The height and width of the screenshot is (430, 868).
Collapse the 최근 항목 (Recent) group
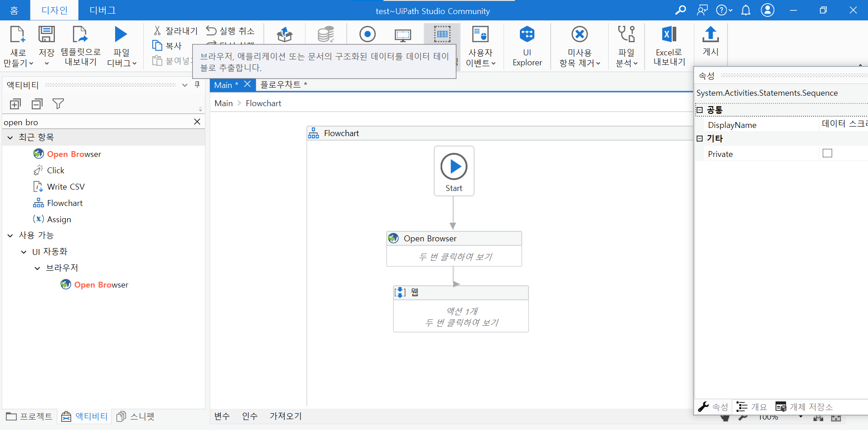coord(10,137)
